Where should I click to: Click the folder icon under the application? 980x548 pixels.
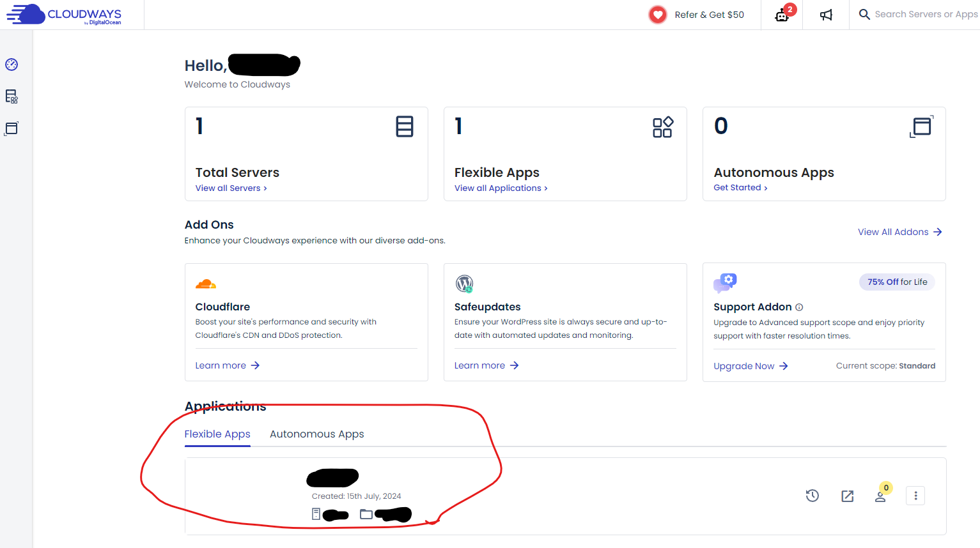point(366,514)
